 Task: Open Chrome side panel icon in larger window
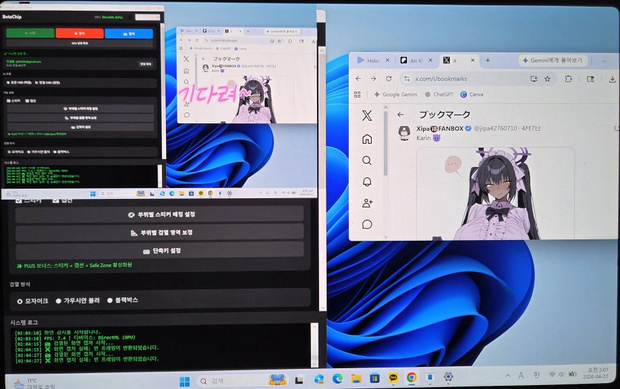(x=590, y=79)
